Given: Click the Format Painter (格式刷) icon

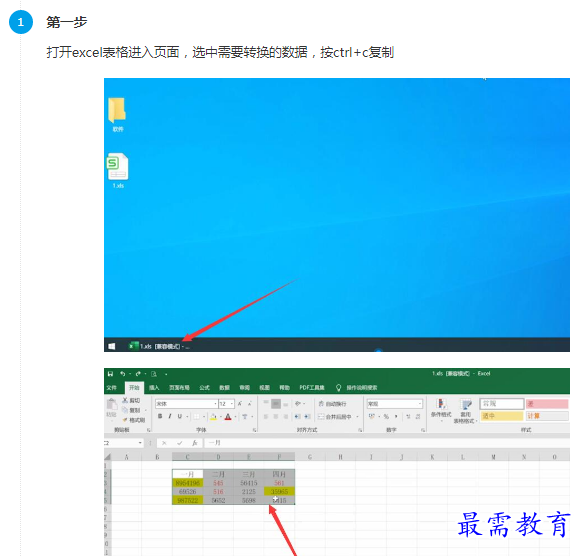Looking at the screenshot, I should click(125, 420).
